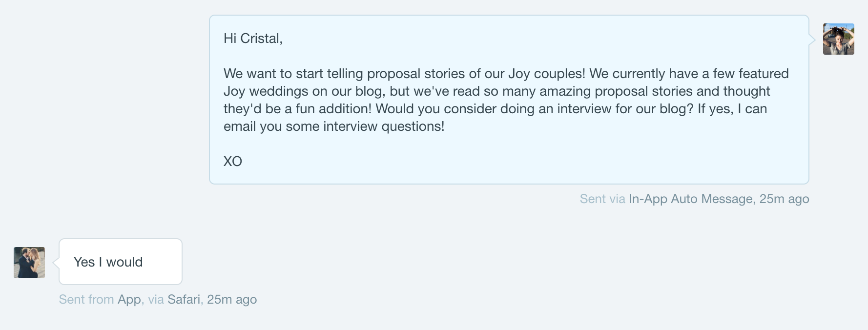Click the "25m ago" timestamp after Safari
This screenshot has width=868, height=330.
coord(232,300)
